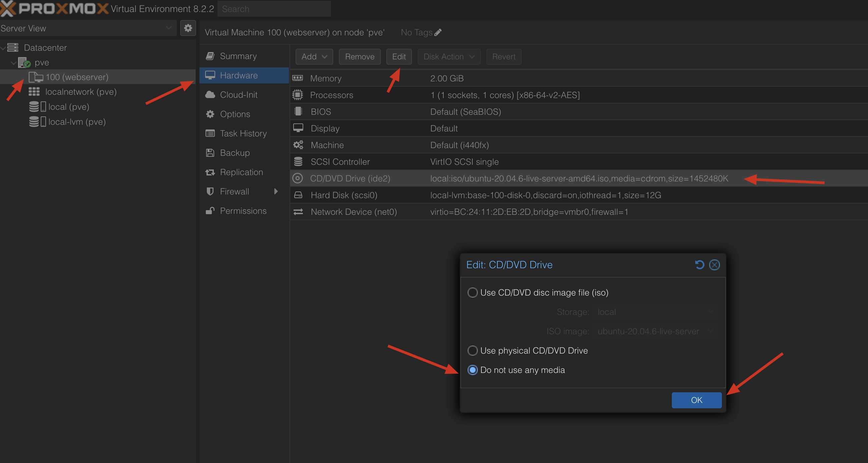Open the Options tab
The image size is (868, 463).
[244, 114]
